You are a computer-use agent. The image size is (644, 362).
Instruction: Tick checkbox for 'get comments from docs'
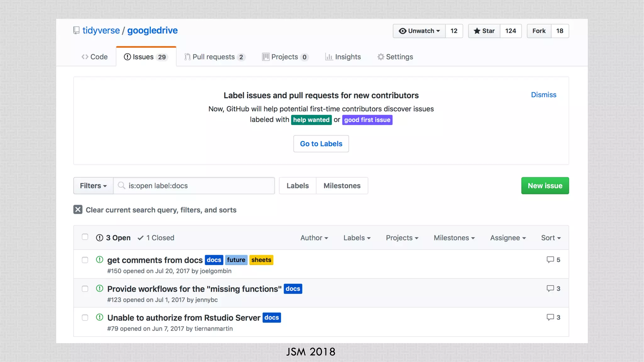[x=85, y=260]
